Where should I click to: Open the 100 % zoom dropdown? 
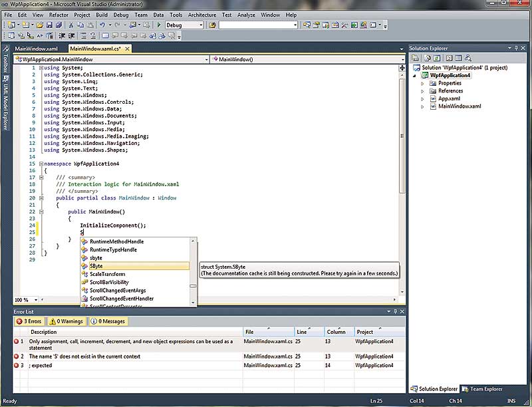click(36, 300)
